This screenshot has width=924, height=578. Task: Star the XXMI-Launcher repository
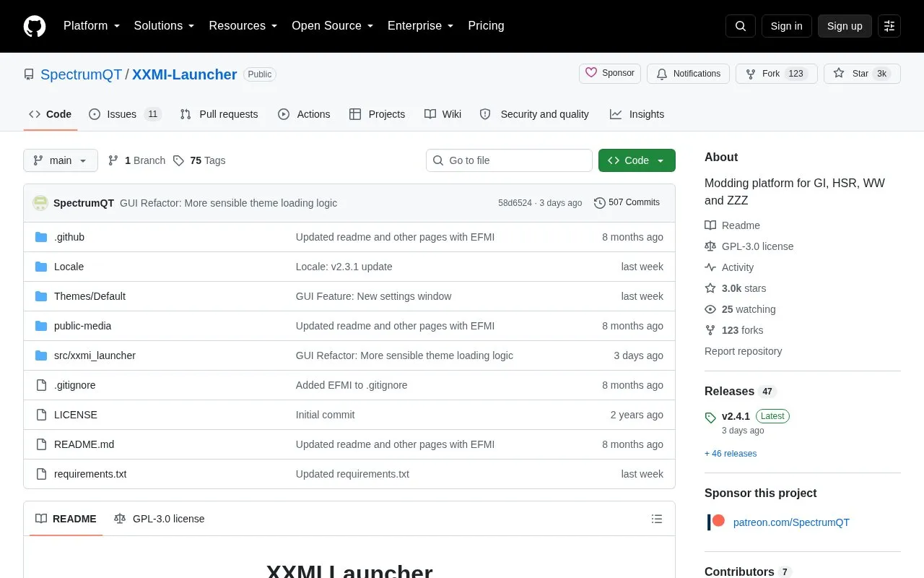[862, 74]
